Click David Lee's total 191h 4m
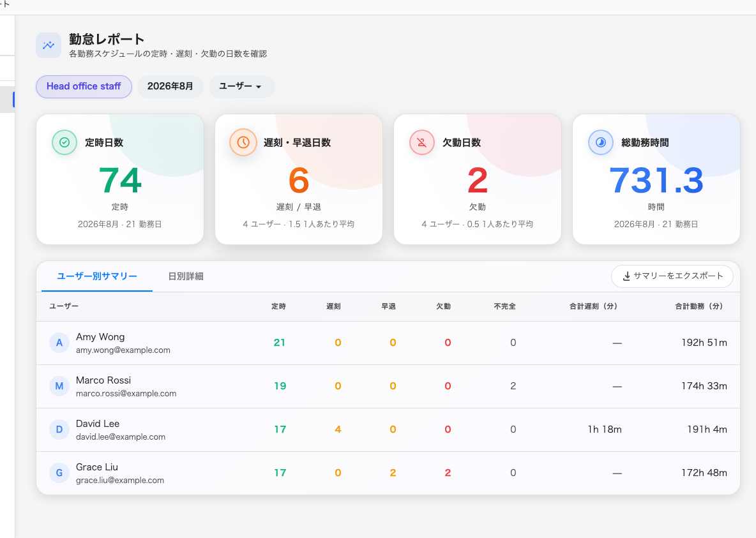 coord(707,430)
